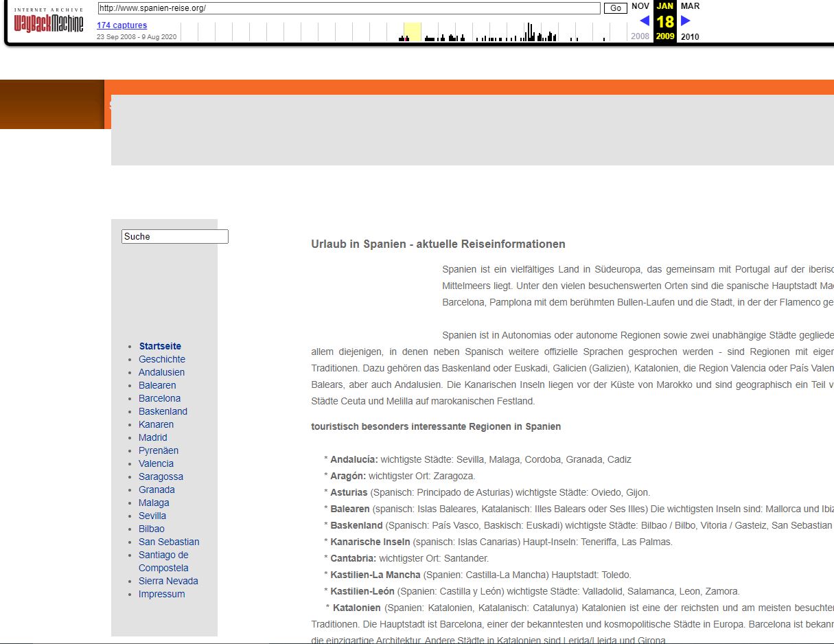Go to previous capture with left arrow
Image resolution: width=834 pixels, height=644 pixels.
point(644,21)
